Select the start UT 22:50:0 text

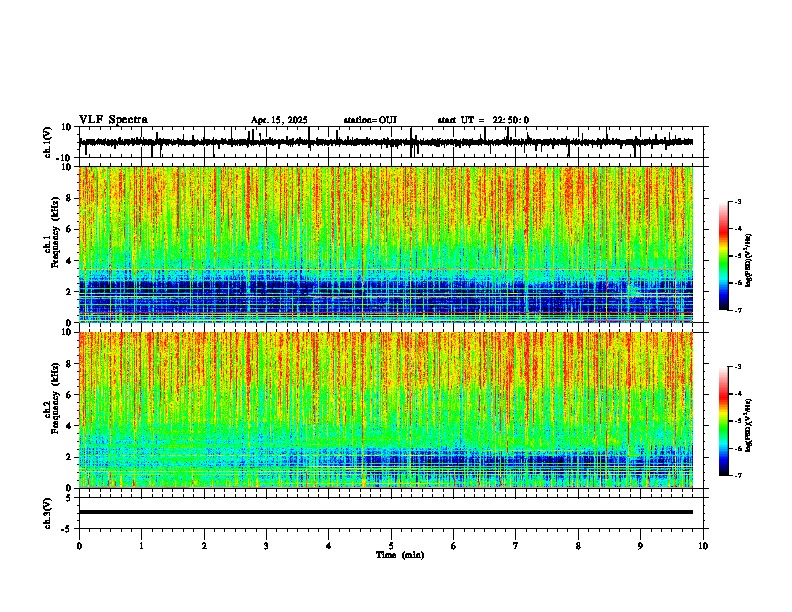[x=483, y=120]
